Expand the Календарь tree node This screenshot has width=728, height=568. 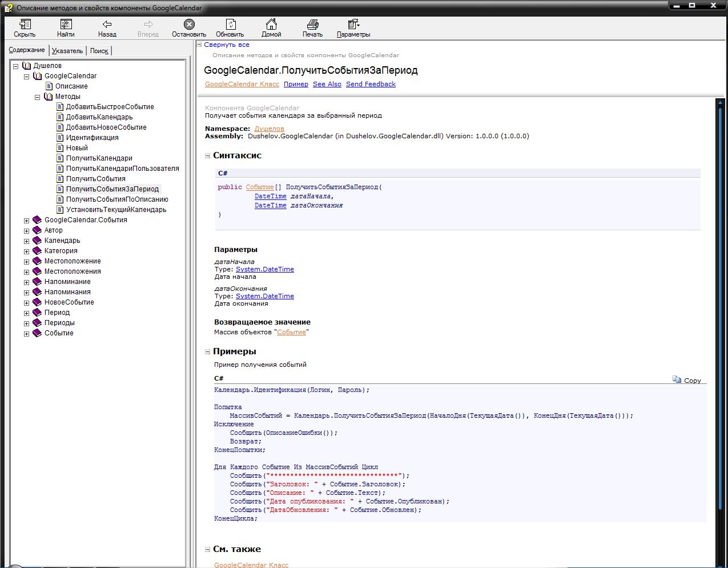[x=26, y=241]
